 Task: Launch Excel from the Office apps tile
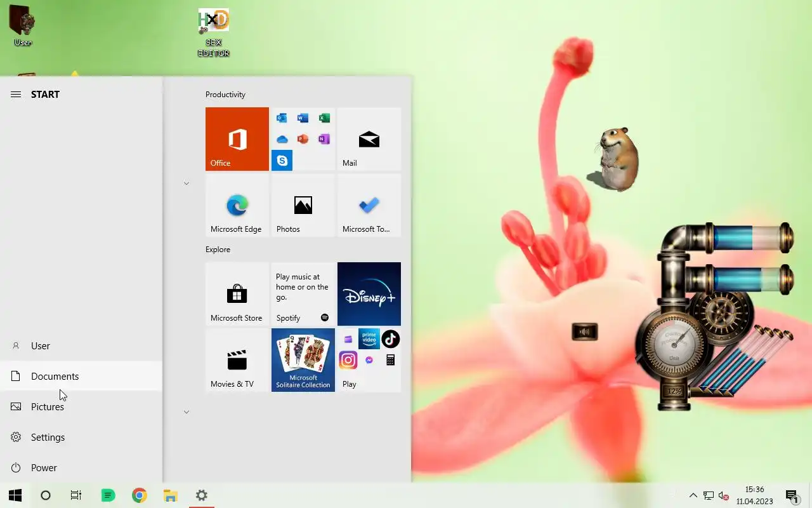[x=324, y=118]
